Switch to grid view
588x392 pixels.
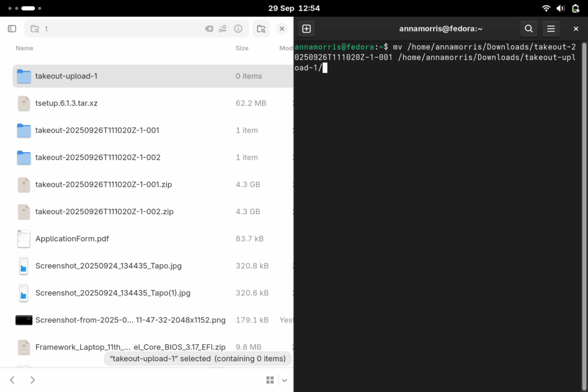point(270,380)
